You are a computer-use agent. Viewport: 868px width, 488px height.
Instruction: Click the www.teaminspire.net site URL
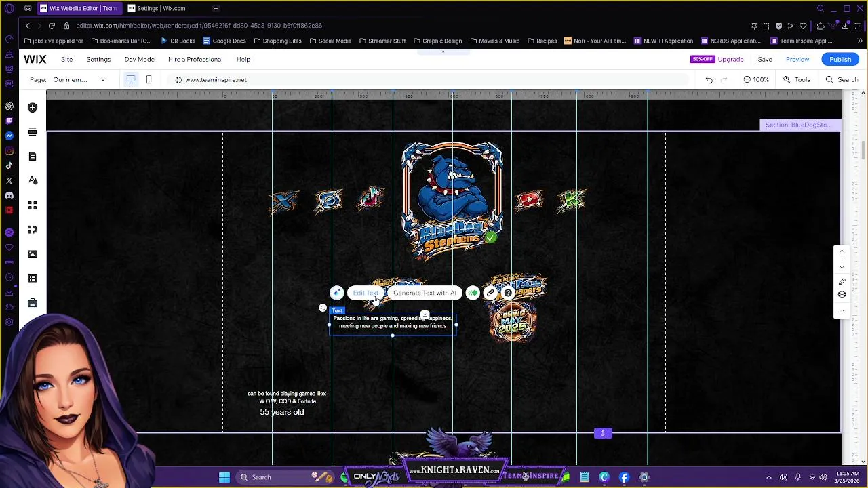pyautogui.click(x=216, y=80)
